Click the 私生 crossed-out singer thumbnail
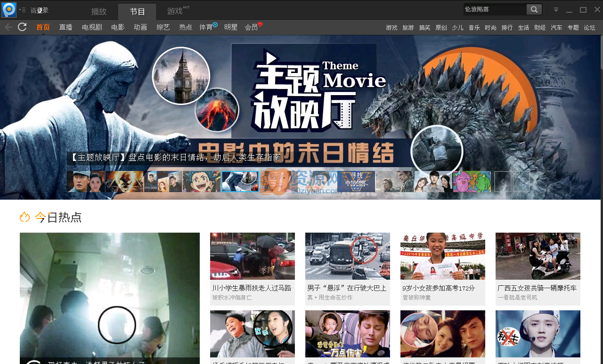Screen dimensions: 603x364 point(538,334)
